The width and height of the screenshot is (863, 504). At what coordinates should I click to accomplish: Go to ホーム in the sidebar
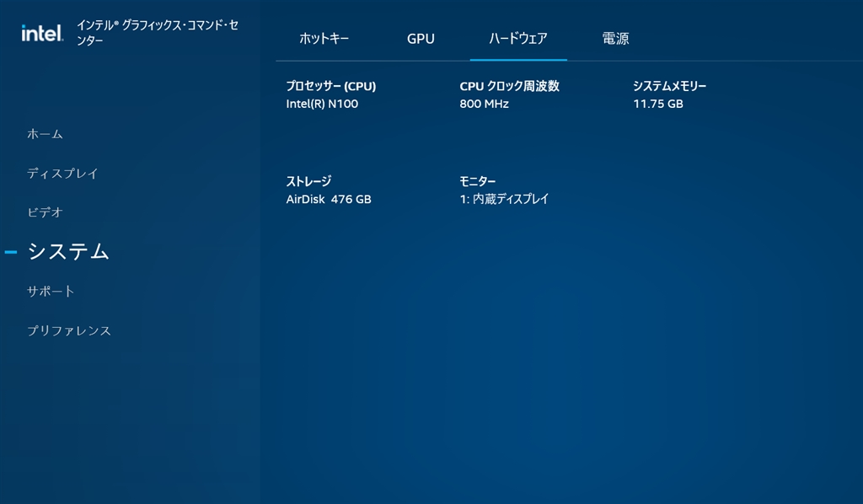click(46, 134)
